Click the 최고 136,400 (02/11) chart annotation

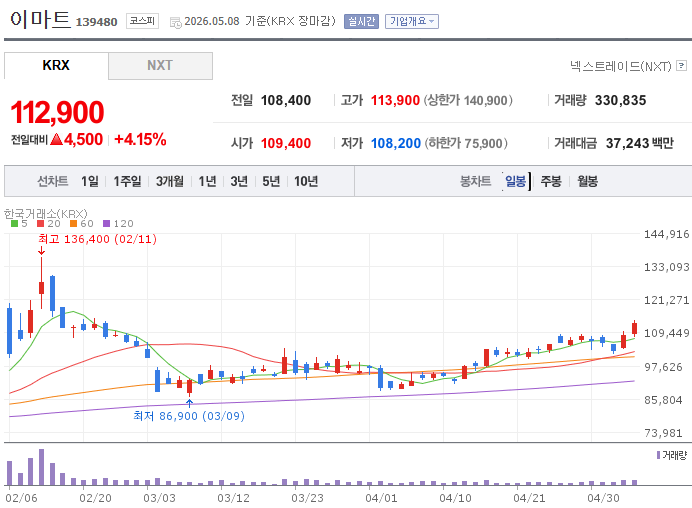98,239
